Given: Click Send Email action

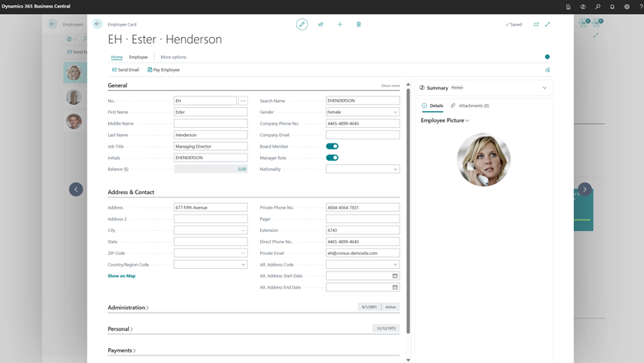Looking at the screenshot, I should [125, 70].
